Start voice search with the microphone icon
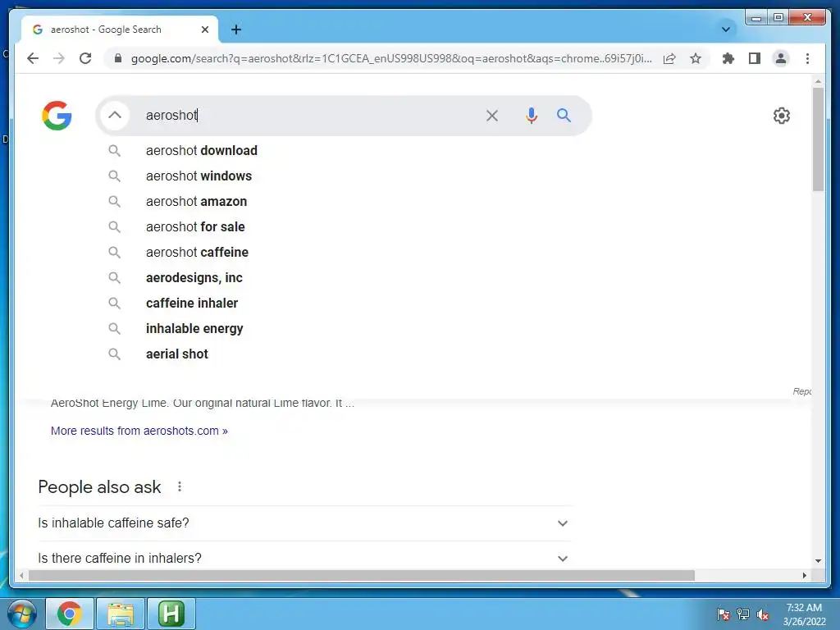This screenshot has width=840, height=630. point(531,115)
